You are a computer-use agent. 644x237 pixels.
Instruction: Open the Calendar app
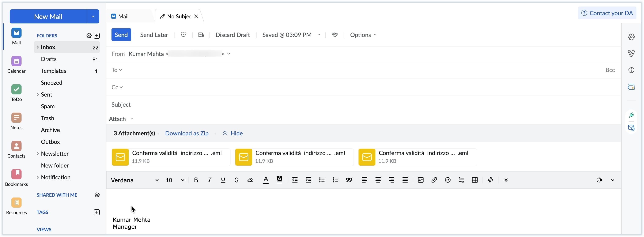(x=16, y=65)
